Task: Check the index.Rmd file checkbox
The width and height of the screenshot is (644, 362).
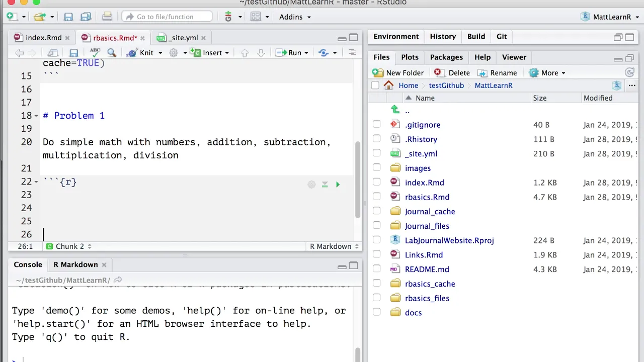Action: pyautogui.click(x=377, y=183)
